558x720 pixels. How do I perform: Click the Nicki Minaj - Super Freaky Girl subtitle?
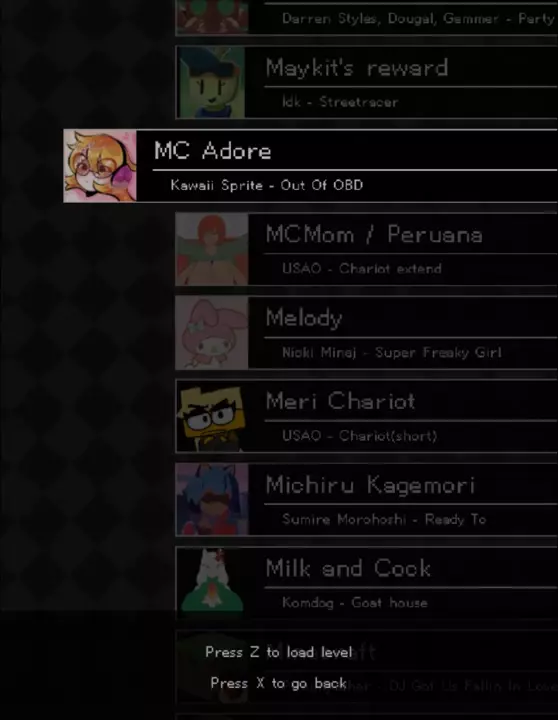click(392, 353)
